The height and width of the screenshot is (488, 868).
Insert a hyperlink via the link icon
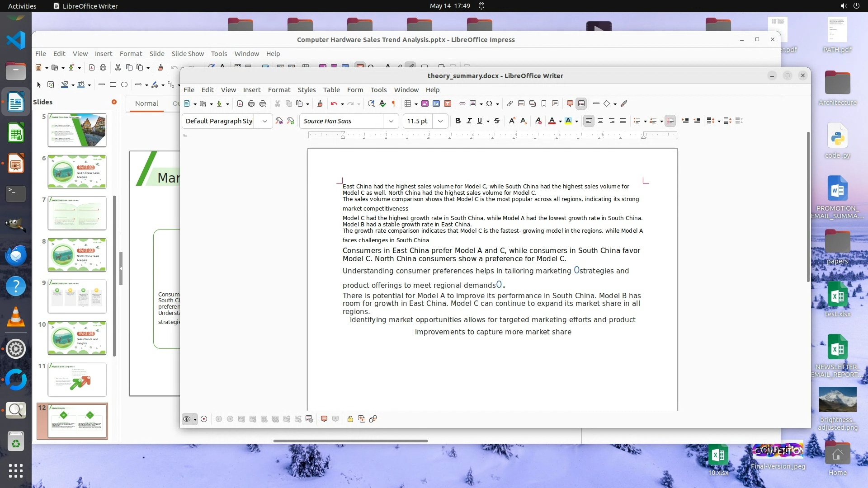coord(509,103)
